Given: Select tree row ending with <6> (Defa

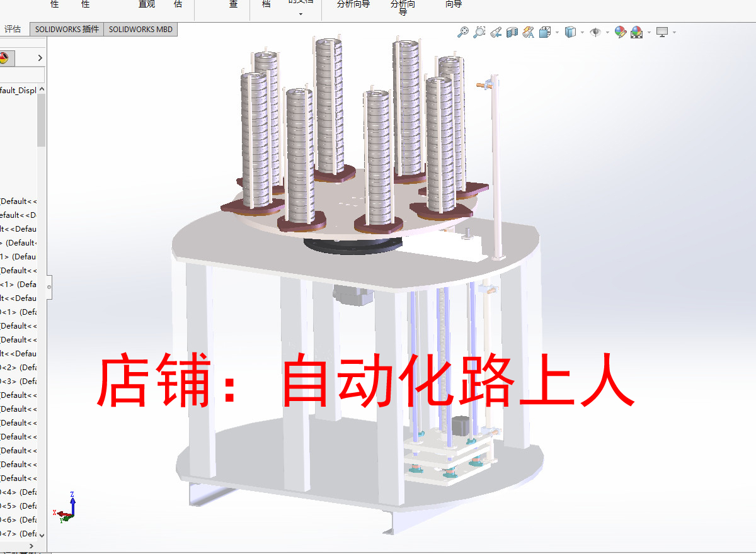Looking at the screenshot, I should click(x=19, y=519).
